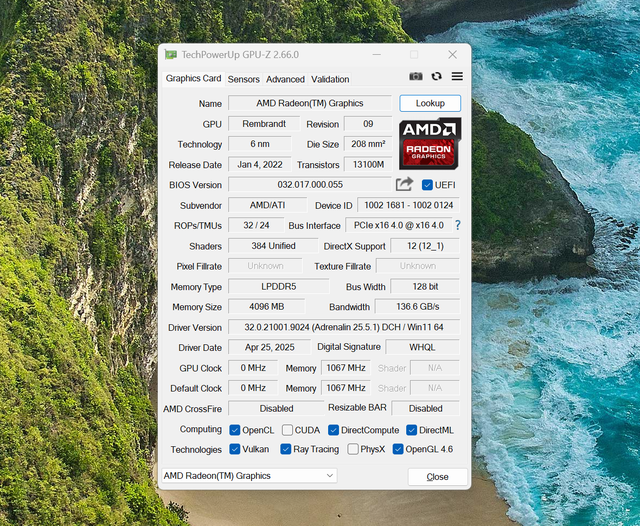Click the Pixel Fillrate Unknown field
Image resolution: width=640 pixels, height=526 pixels.
coord(265,266)
